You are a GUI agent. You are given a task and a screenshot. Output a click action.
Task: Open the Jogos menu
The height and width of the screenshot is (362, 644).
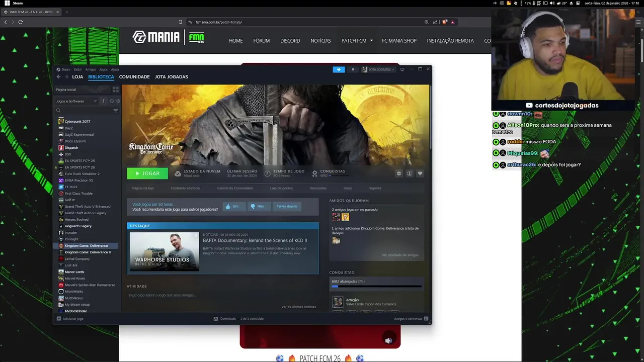pyautogui.click(x=103, y=69)
